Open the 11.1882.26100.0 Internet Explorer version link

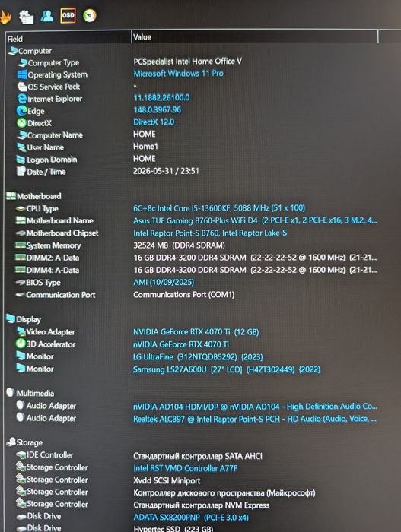pos(161,98)
